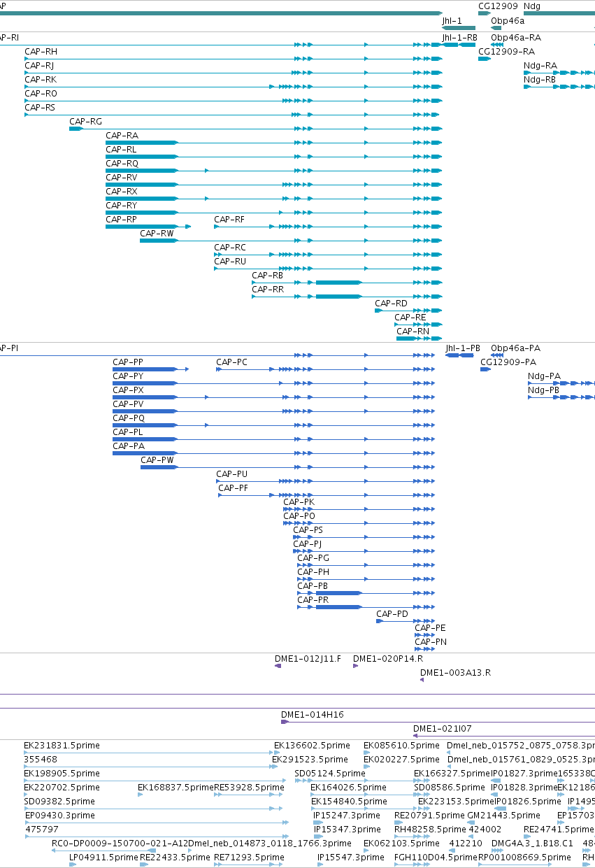Open the DME1-003A13.R clone label
Screen dimensions: 595x868
click(x=456, y=673)
